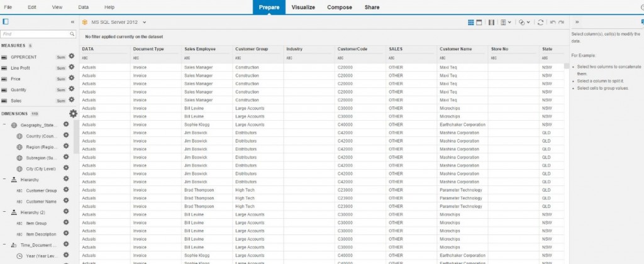Screen dimensions: 644x264
Task: Select the Country dimension in tree
Action: click(x=42, y=136)
